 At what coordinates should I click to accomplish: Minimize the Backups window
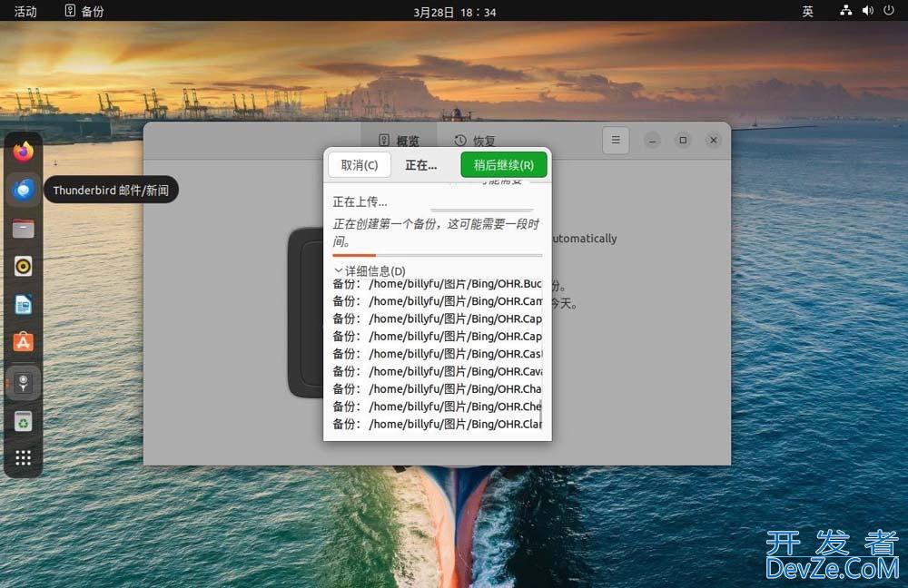(x=653, y=140)
